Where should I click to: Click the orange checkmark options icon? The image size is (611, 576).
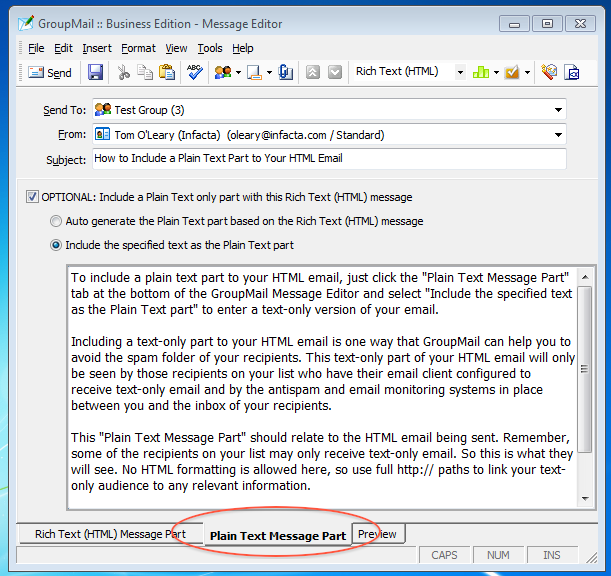coord(512,72)
